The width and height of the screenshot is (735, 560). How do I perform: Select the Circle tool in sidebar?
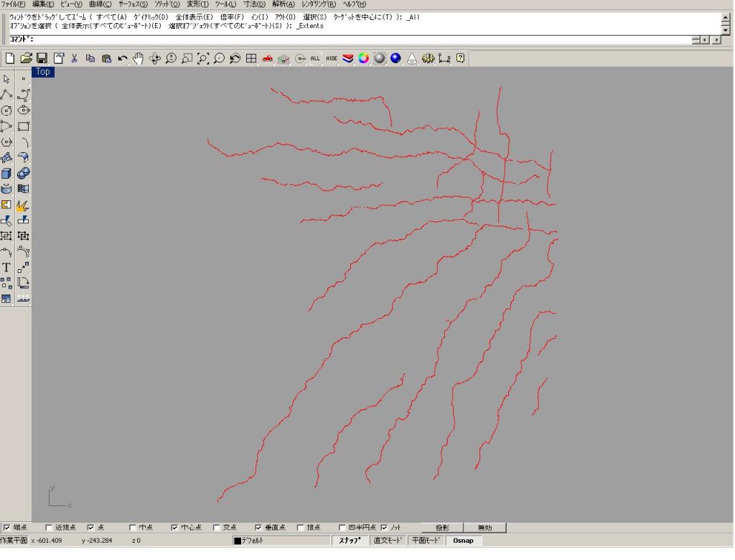(x=6, y=111)
